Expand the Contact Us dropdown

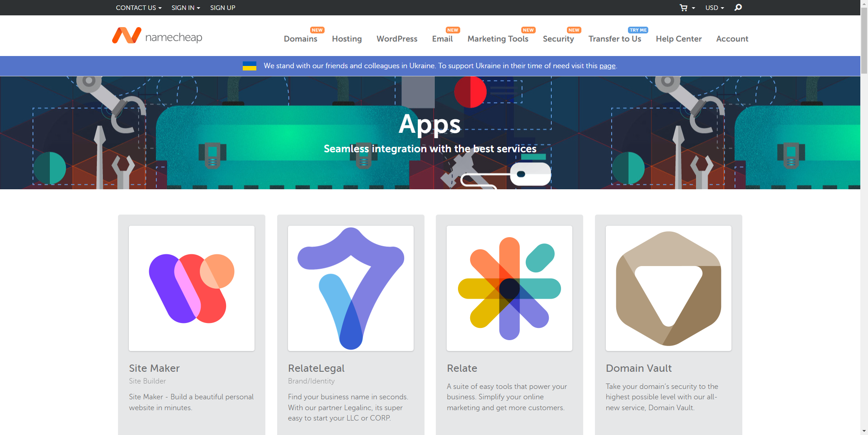138,8
